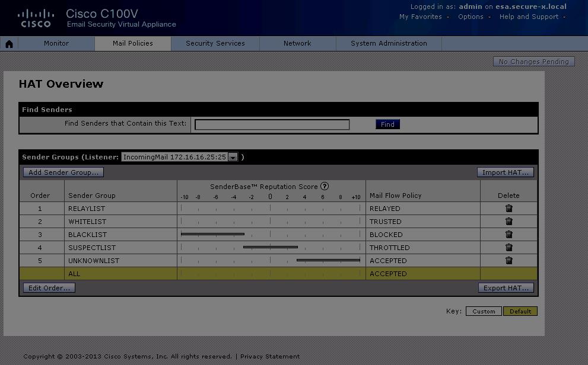The image size is (588, 365).
Task: Open the TRUSTED mail flow policy
Action: [386, 222]
